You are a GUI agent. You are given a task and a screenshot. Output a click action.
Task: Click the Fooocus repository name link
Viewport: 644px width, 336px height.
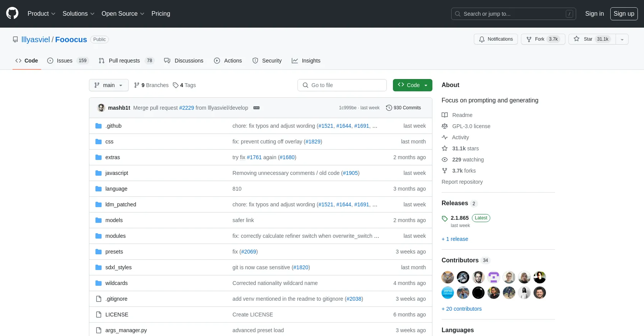[71, 40]
